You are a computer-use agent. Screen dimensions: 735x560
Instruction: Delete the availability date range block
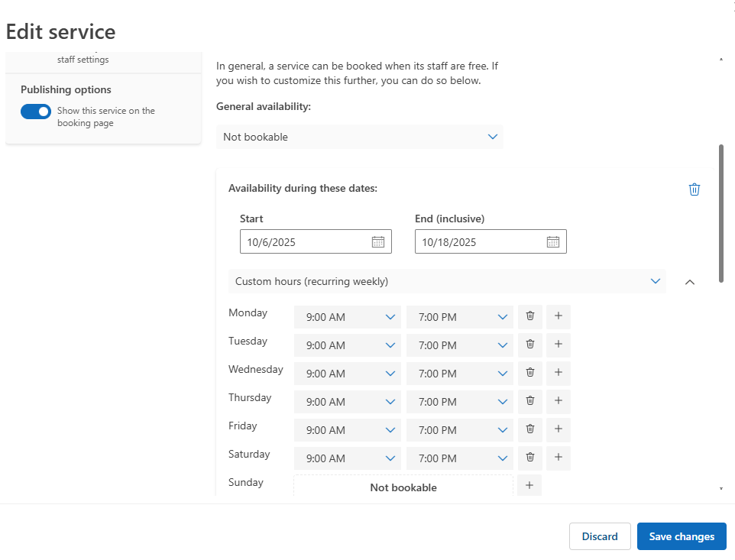(x=694, y=189)
